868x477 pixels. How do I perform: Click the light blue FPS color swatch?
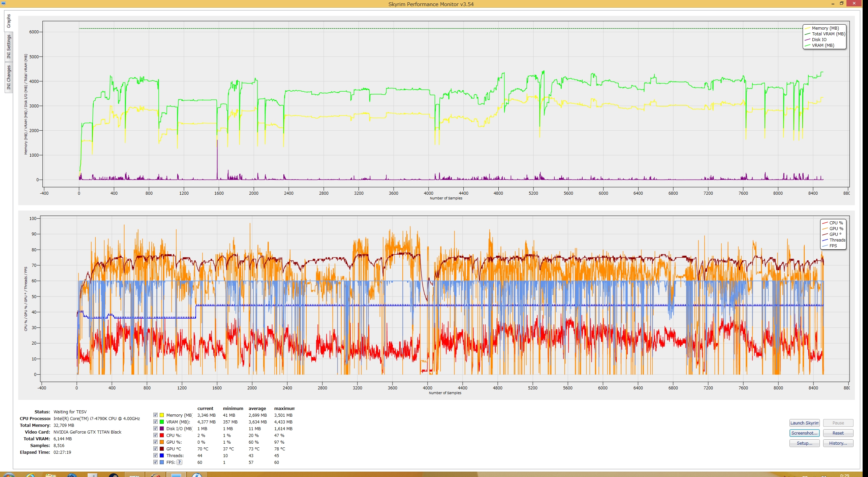tap(162, 462)
